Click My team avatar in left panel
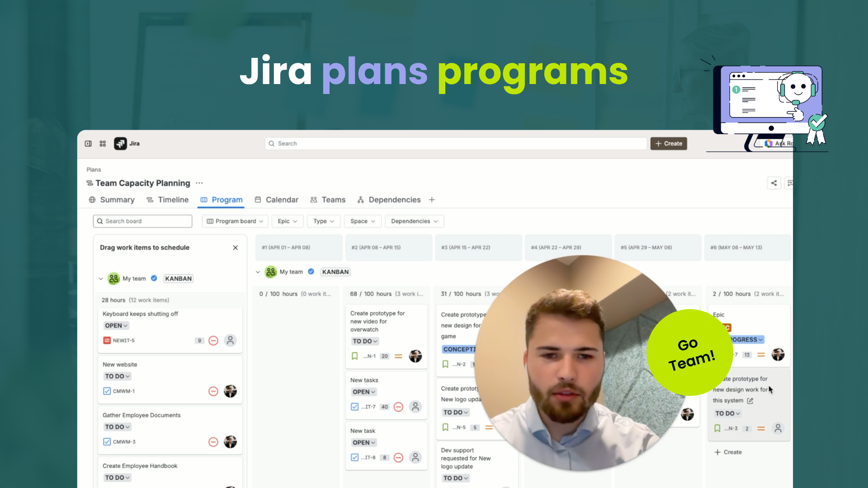 click(x=113, y=279)
